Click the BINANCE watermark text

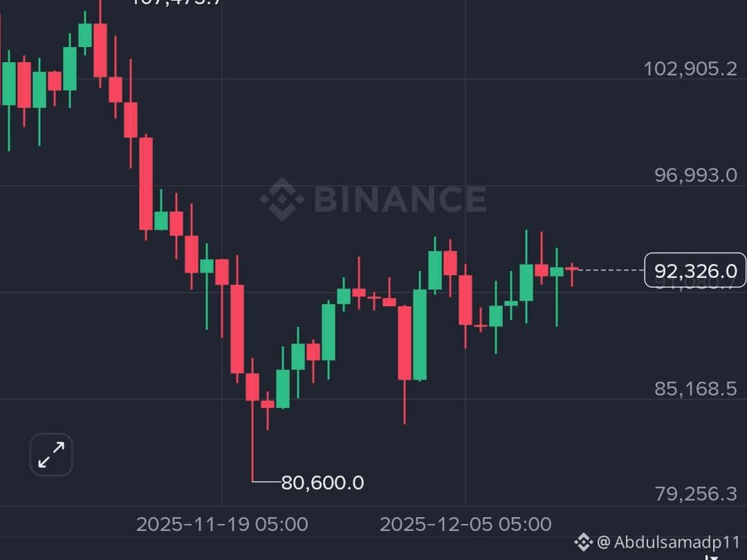click(x=400, y=199)
